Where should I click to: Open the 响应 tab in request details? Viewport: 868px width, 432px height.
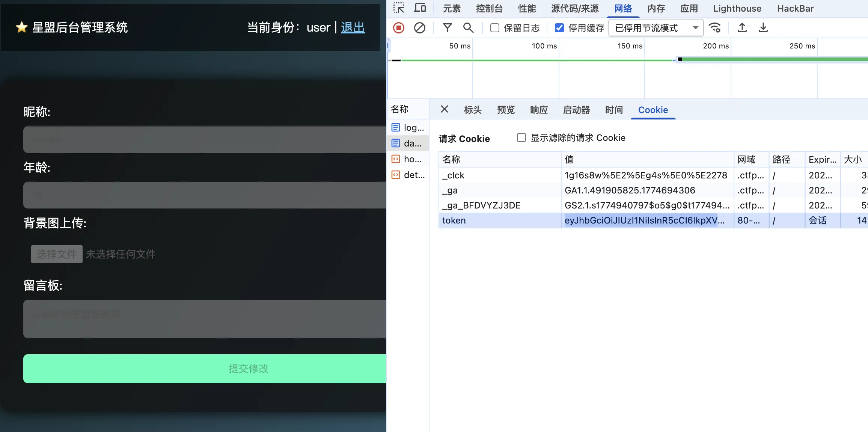coord(539,110)
